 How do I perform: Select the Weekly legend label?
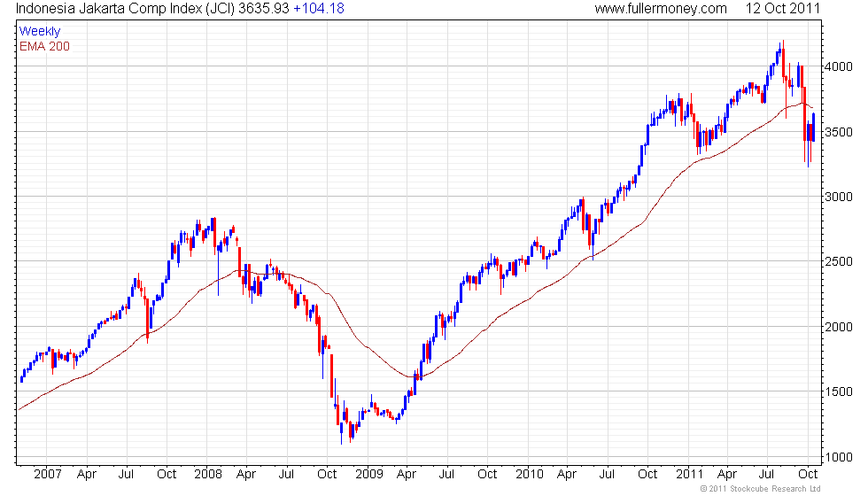(x=39, y=31)
